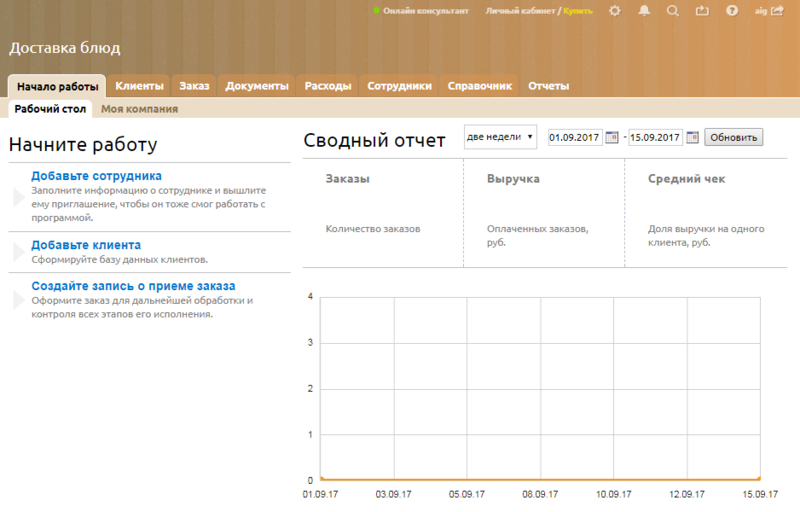Expand the 'две недели' period dropdown

pos(500,137)
